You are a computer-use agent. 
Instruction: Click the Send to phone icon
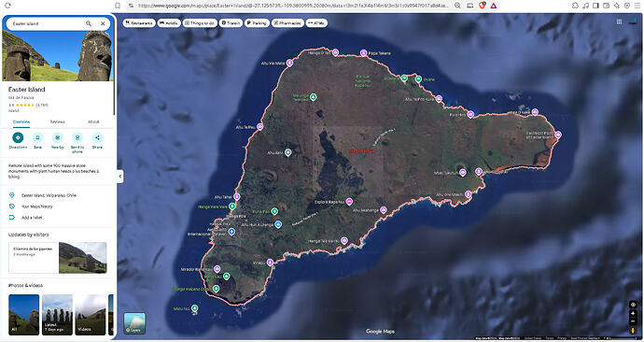(x=77, y=137)
